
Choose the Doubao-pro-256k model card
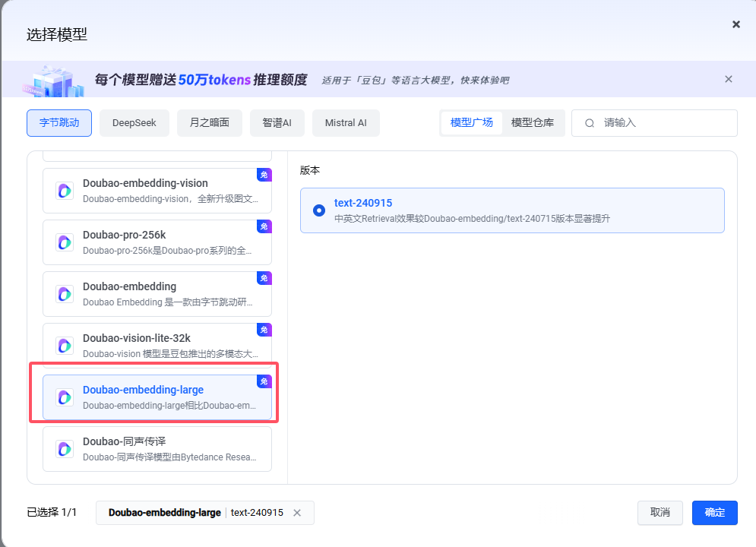157,242
